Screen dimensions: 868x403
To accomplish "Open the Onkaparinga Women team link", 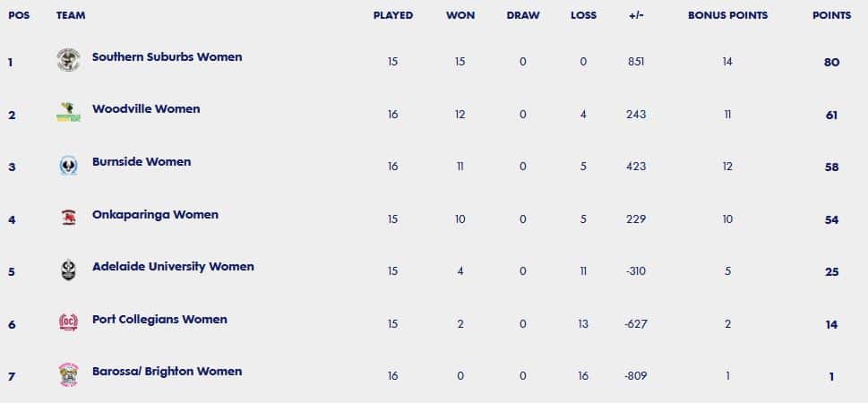I will [x=155, y=214].
